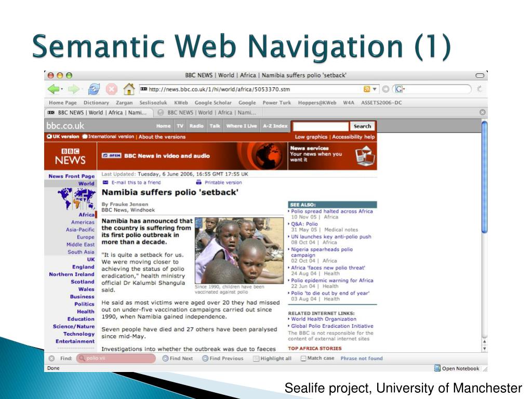Expand the address bar URL history dropdown
Viewport: 532px width, 399px height.
click(375, 89)
